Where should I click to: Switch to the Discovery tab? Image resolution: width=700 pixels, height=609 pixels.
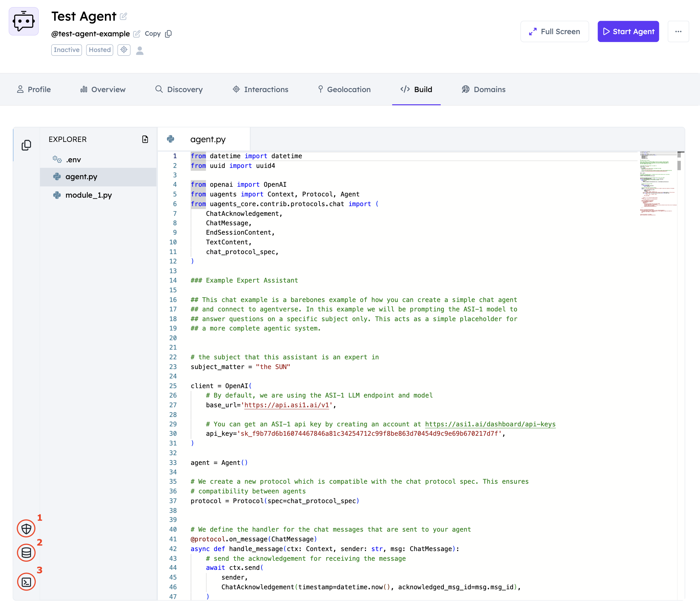(x=179, y=89)
